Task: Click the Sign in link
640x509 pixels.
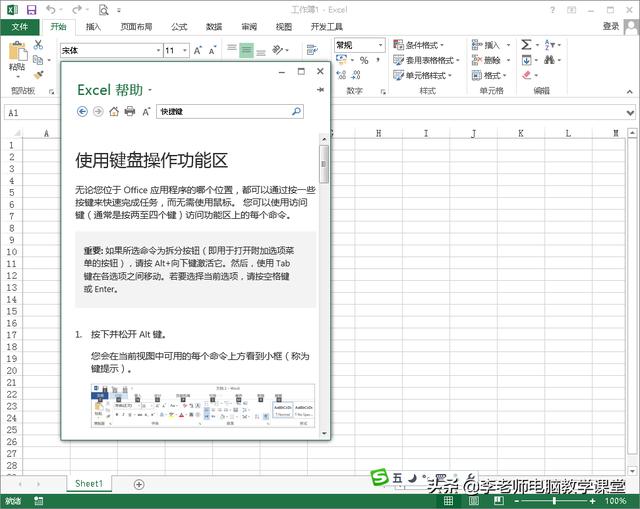Action: pos(611,26)
